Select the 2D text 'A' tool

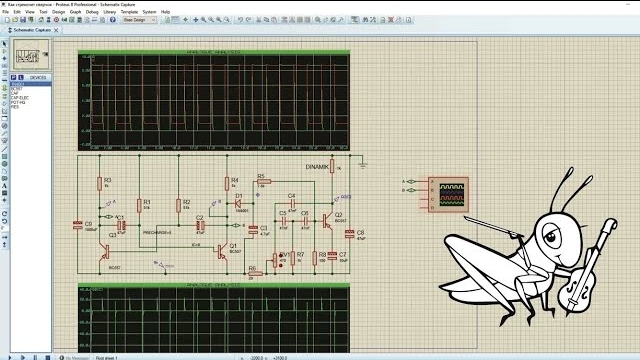[x=4, y=186]
